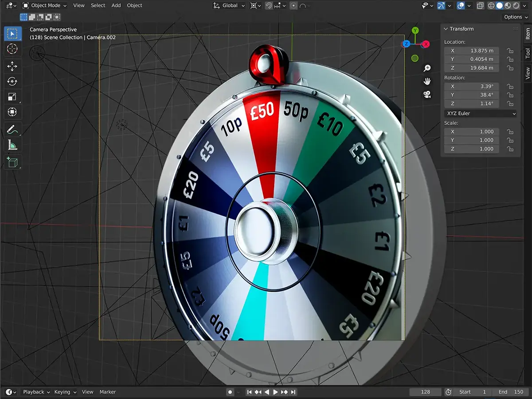The image size is (532, 399).
Task: Click the current frame field showing 128
Action: [426, 392]
